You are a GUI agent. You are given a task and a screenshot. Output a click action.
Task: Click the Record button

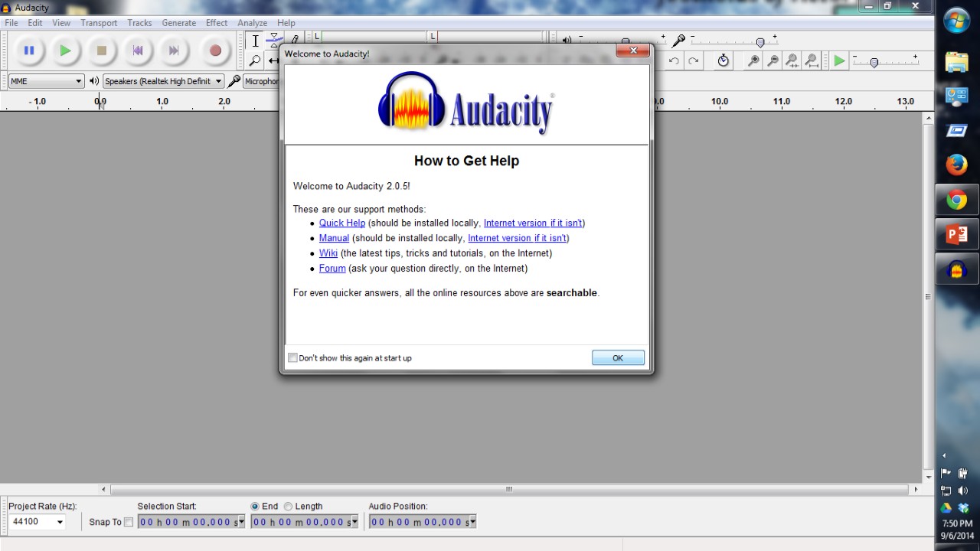coord(215,51)
